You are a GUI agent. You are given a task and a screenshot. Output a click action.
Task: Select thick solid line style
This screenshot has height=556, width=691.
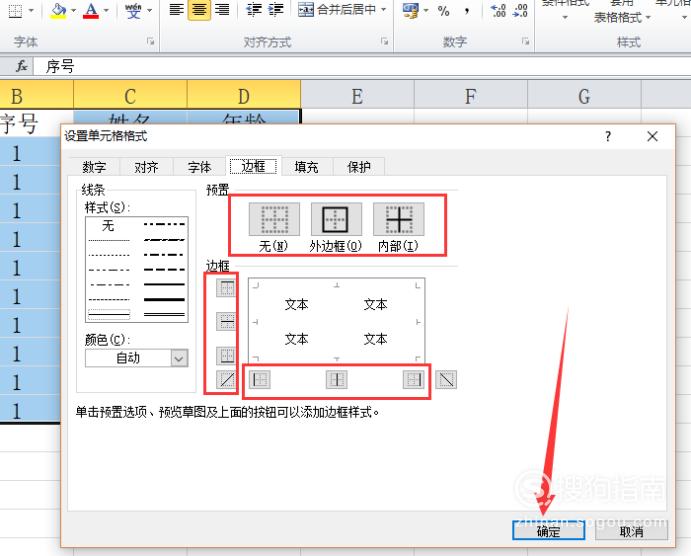coord(164,299)
